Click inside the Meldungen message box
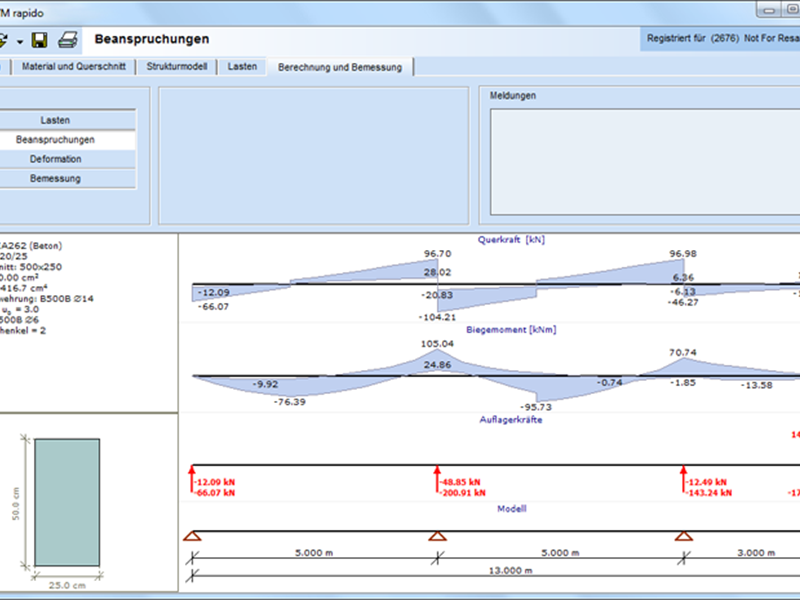 (640, 160)
